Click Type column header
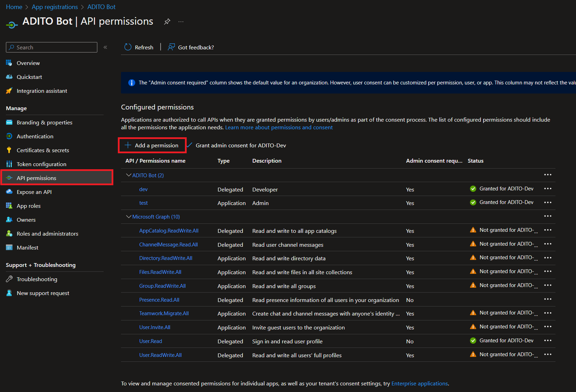This screenshot has width=576, height=392. [224, 161]
